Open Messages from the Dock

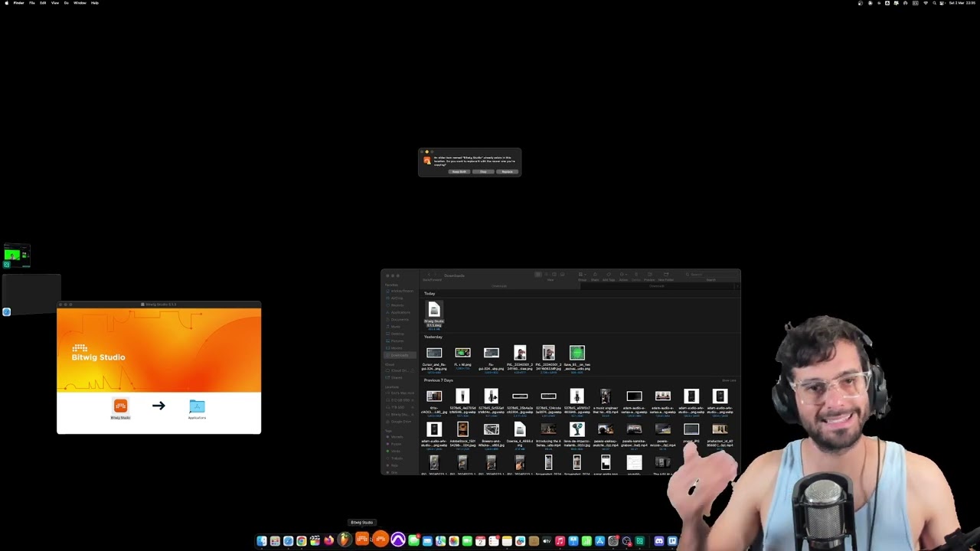tap(413, 541)
